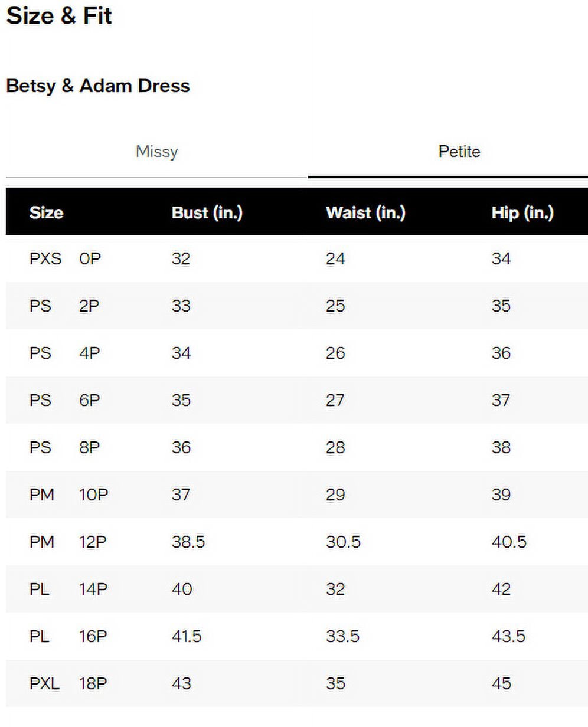Click the Size column header
Image resolution: width=588 pixels, height=727 pixels.
tap(46, 212)
